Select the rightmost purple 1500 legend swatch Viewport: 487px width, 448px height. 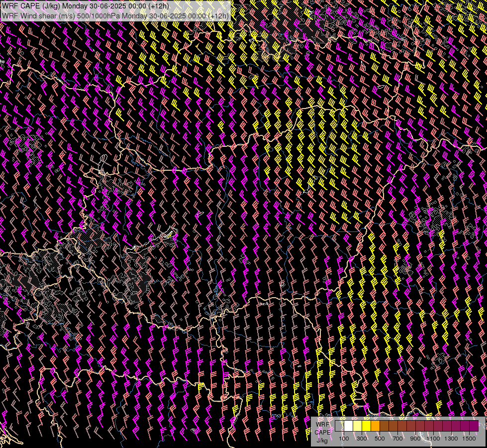[x=474, y=426]
